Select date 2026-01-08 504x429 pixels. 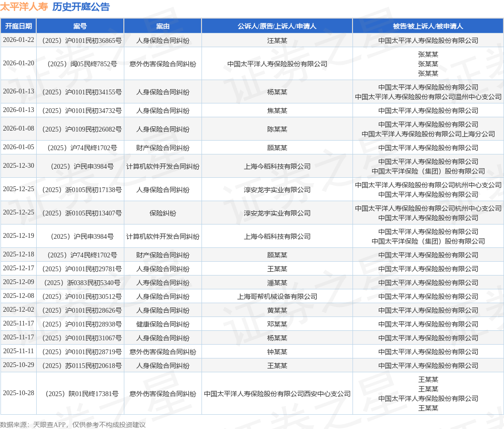pyautogui.click(x=18, y=128)
